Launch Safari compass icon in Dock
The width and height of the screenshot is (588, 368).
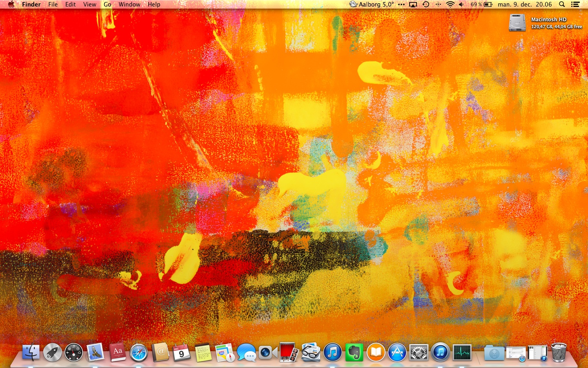(x=139, y=352)
